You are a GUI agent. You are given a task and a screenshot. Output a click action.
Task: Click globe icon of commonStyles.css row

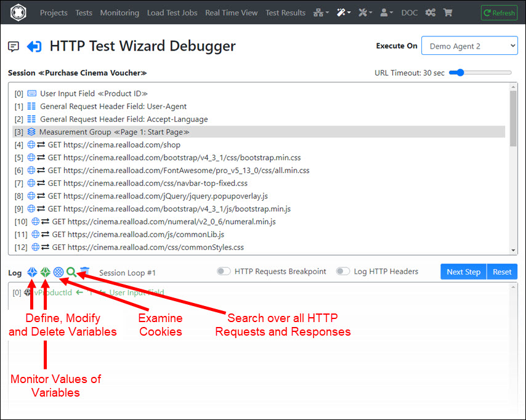(x=35, y=247)
